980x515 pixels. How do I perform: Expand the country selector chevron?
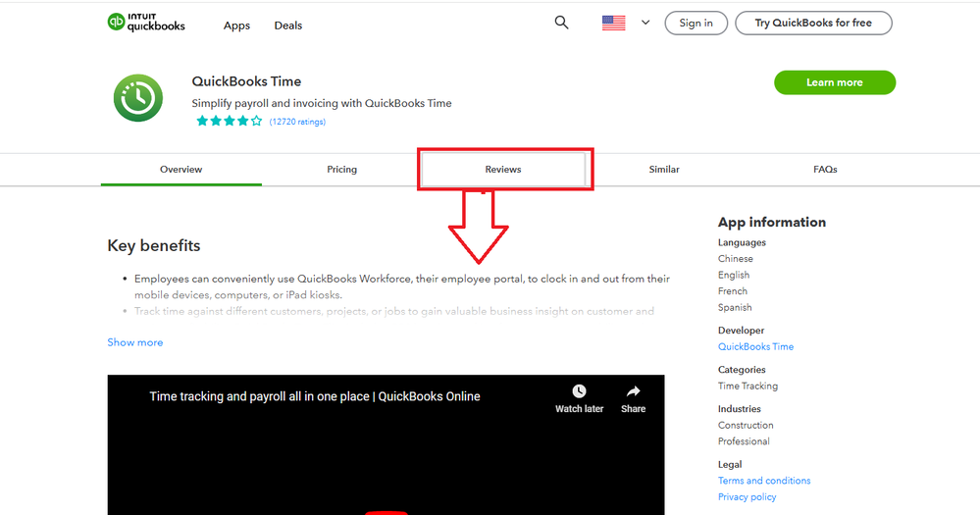[x=645, y=23]
